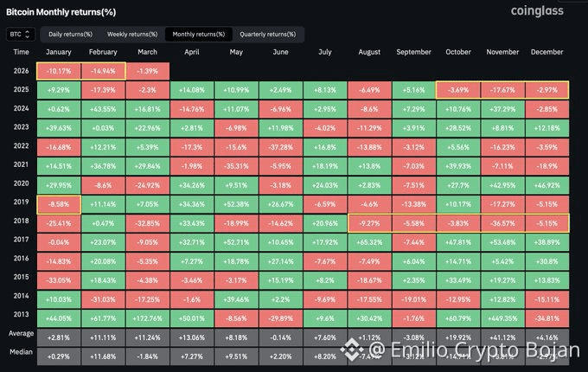
Task: Click the 2015 January cell '-33.05%'
Action: point(59,280)
